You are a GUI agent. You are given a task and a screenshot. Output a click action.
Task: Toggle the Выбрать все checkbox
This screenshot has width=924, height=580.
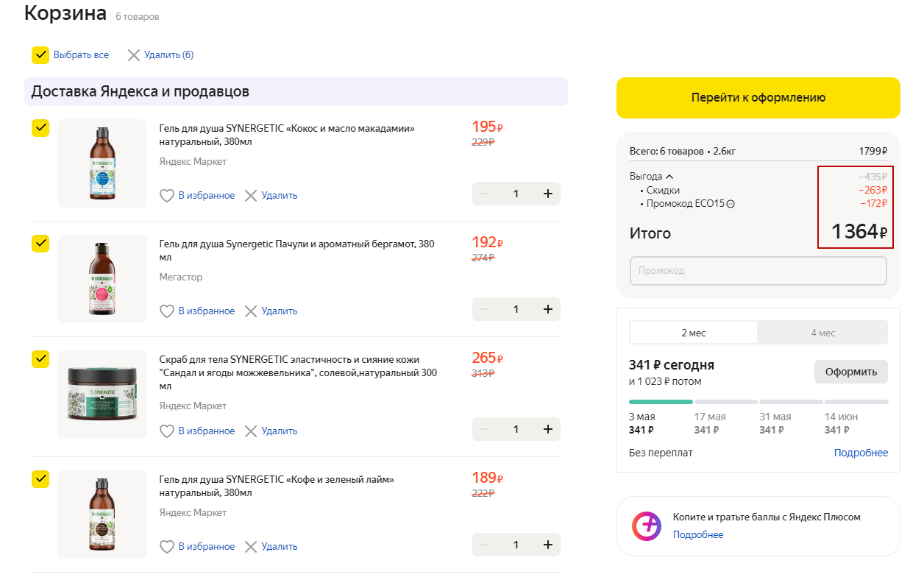(40, 55)
